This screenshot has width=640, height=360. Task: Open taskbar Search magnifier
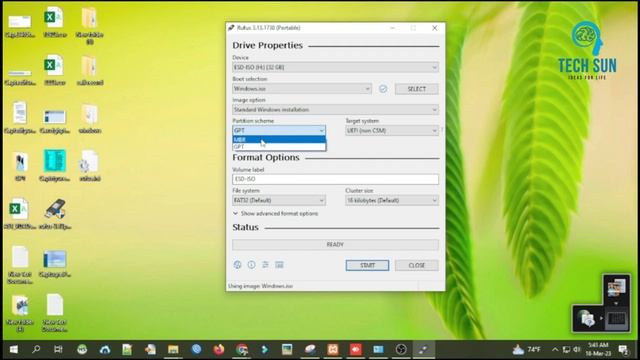click(x=36, y=349)
